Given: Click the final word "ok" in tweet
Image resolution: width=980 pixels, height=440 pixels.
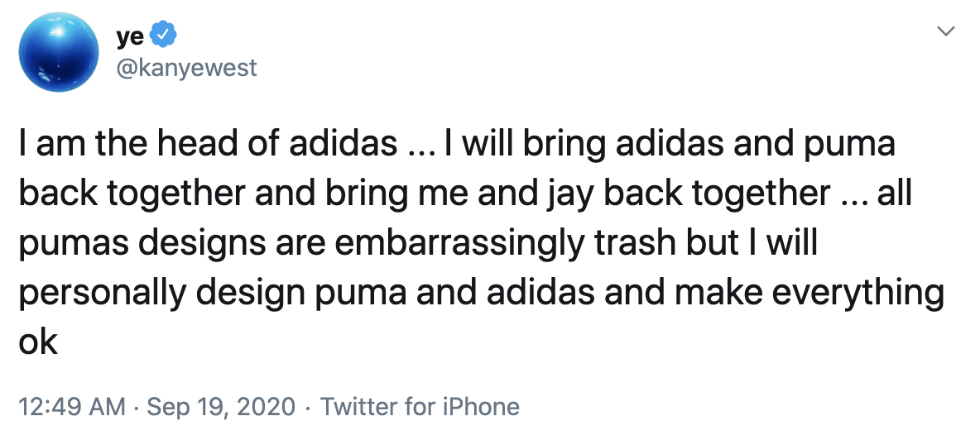Looking at the screenshot, I should click(38, 341).
